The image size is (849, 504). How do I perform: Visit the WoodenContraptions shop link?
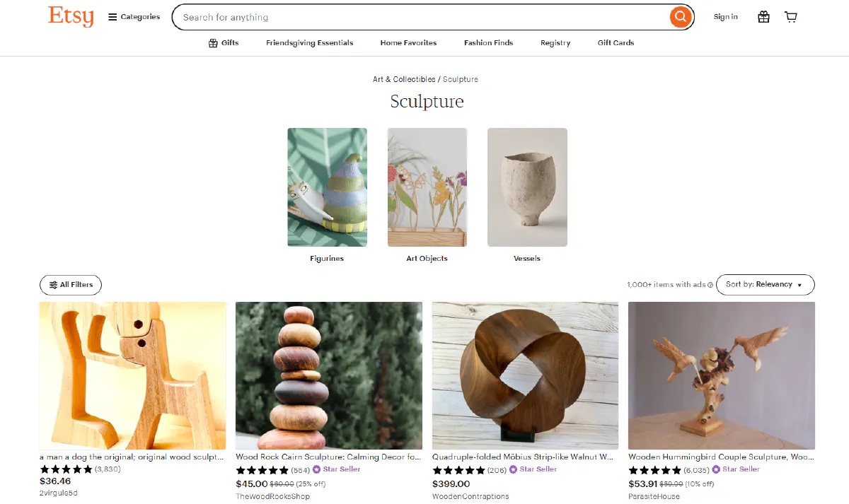470,496
